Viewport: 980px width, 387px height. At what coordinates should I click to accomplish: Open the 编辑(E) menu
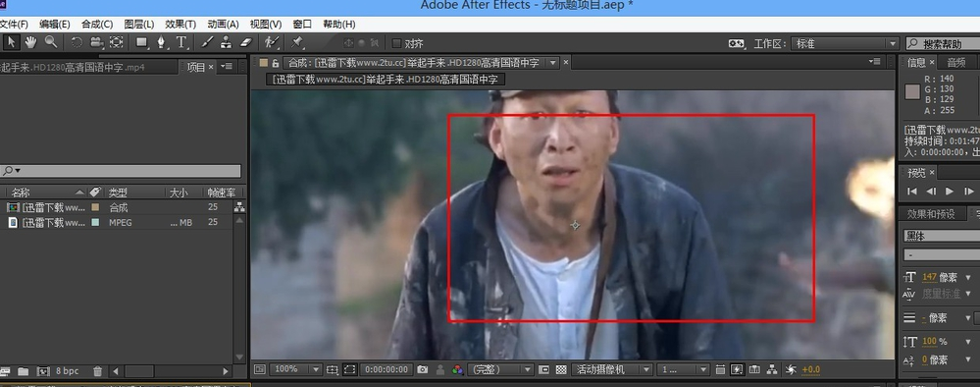(x=54, y=25)
